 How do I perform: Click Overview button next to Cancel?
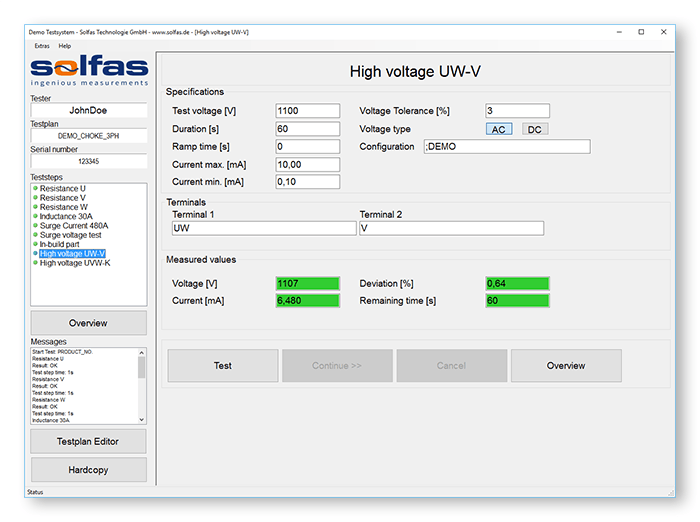pyautogui.click(x=566, y=366)
